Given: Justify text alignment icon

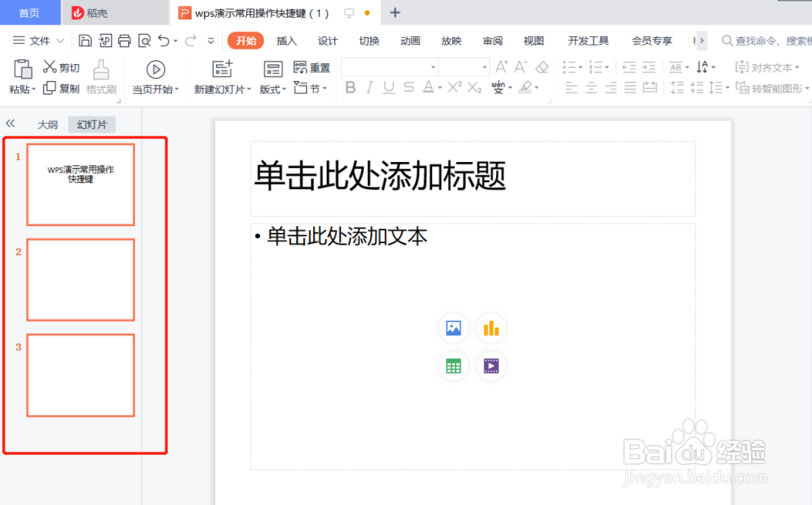Looking at the screenshot, I should (x=630, y=87).
